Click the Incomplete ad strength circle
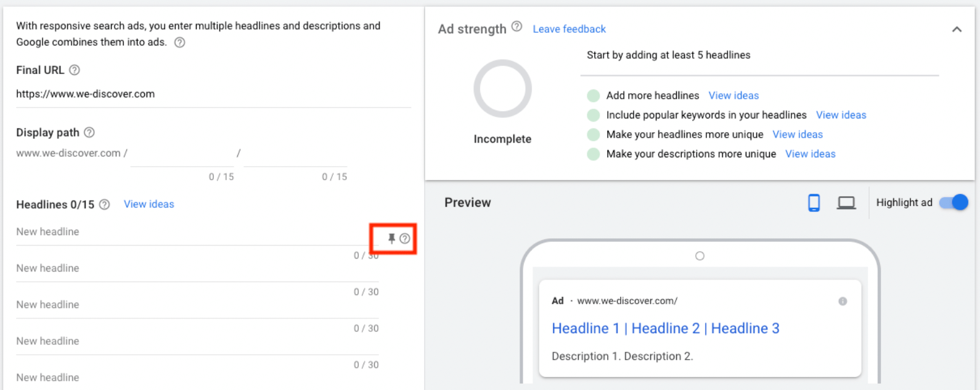 pyautogui.click(x=502, y=88)
